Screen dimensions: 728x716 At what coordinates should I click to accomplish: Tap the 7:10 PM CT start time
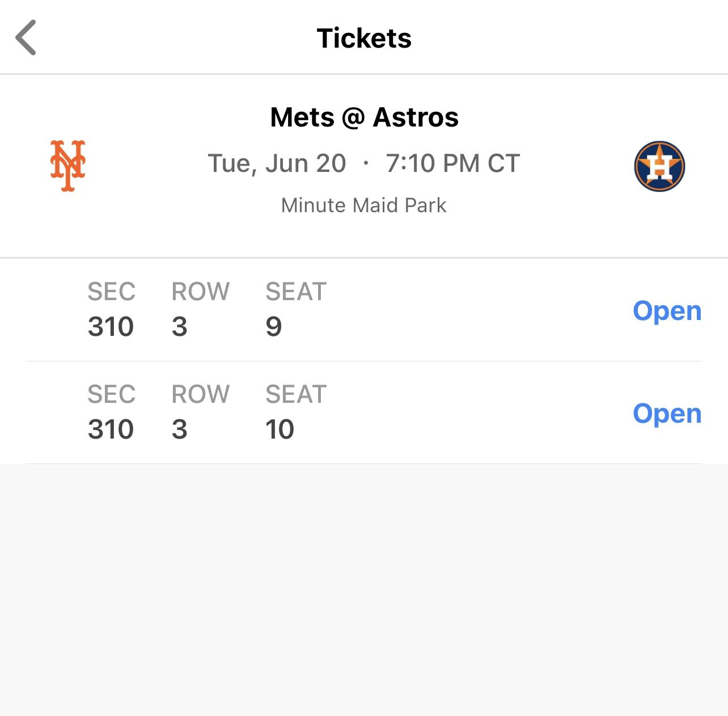click(453, 163)
